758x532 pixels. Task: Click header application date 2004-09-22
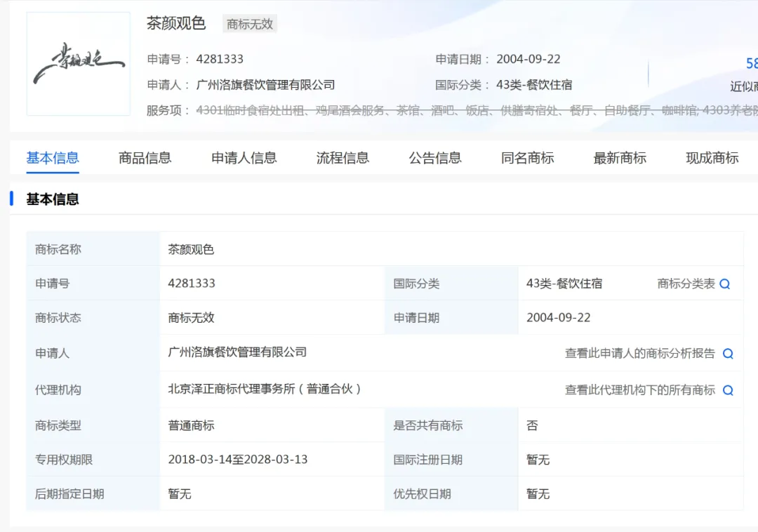click(x=528, y=60)
